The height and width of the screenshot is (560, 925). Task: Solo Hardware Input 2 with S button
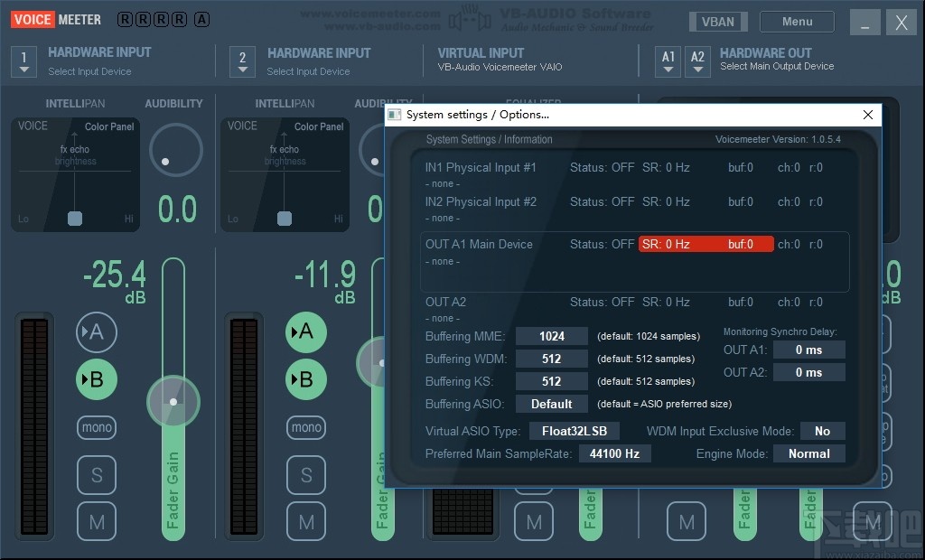(x=306, y=475)
